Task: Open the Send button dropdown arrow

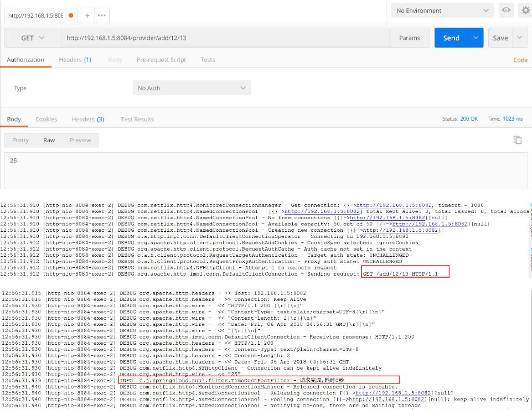Action: click(x=475, y=38)
